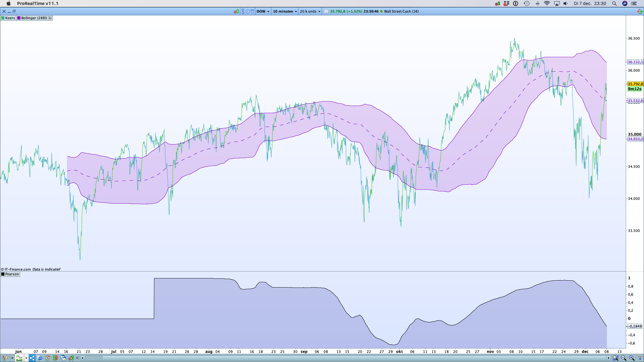Open the indicators chart icon
The width and height of the screenshot is (644, 362).
[19, 358]
